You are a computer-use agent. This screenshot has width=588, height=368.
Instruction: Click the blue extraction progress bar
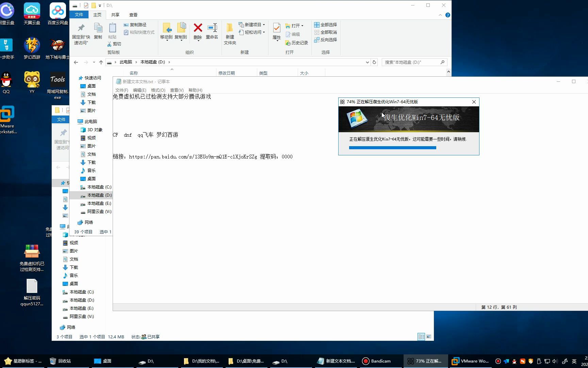tap(393, 148)
